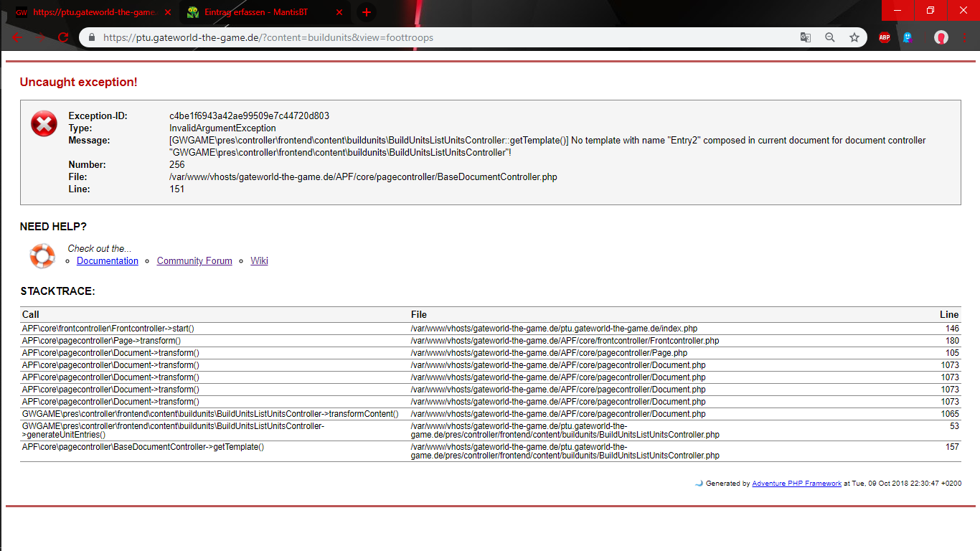Open the Adblock Plus extension
980x551 pixels.
[885, 37]
